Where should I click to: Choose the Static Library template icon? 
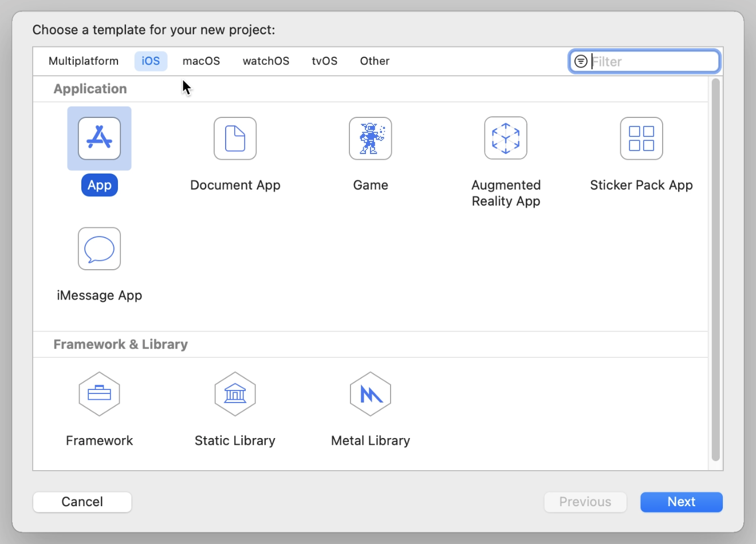tap(235, 394)
